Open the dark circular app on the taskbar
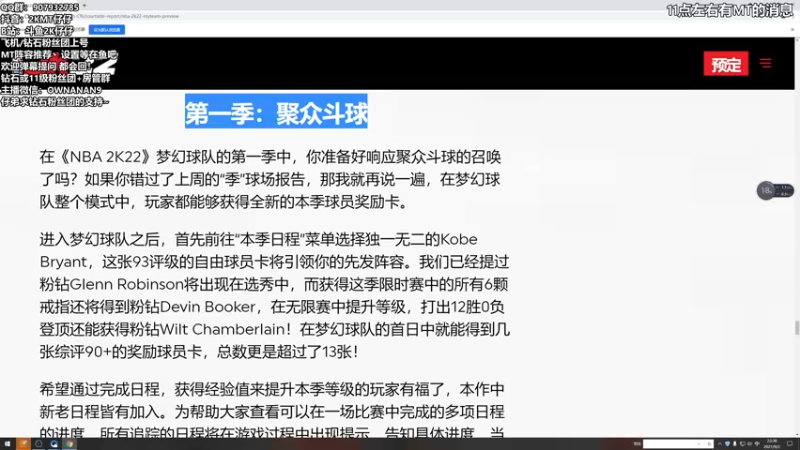800x450 pixels. 39,444
